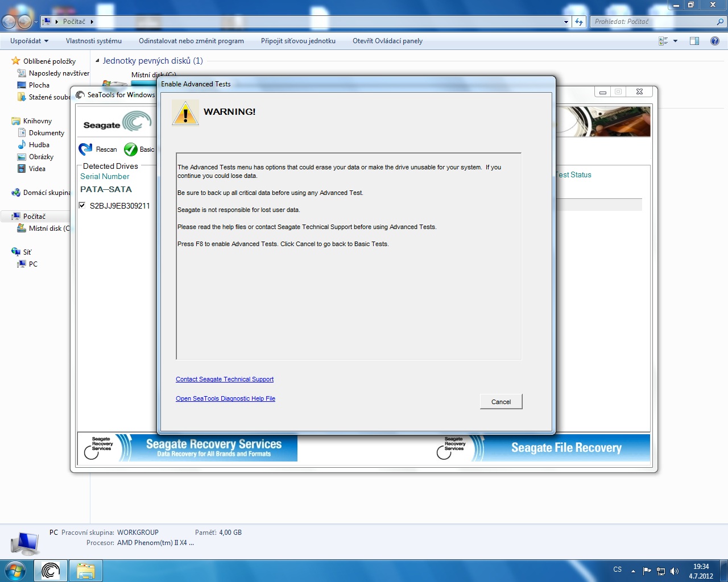Open the Uspořádat dropdown menu
The width and height of the screenshot is (728, 582).
point(29,41)
